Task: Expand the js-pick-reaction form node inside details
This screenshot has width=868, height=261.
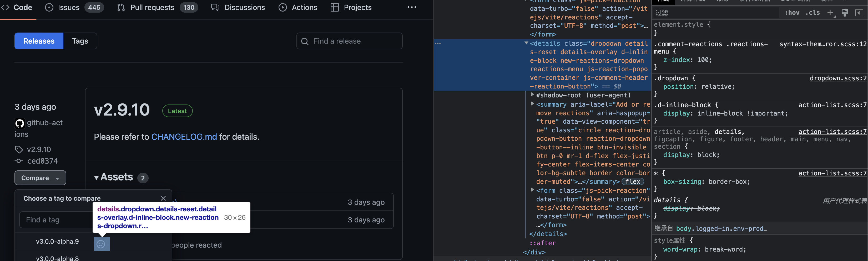Action: click(x=532, y=190)
